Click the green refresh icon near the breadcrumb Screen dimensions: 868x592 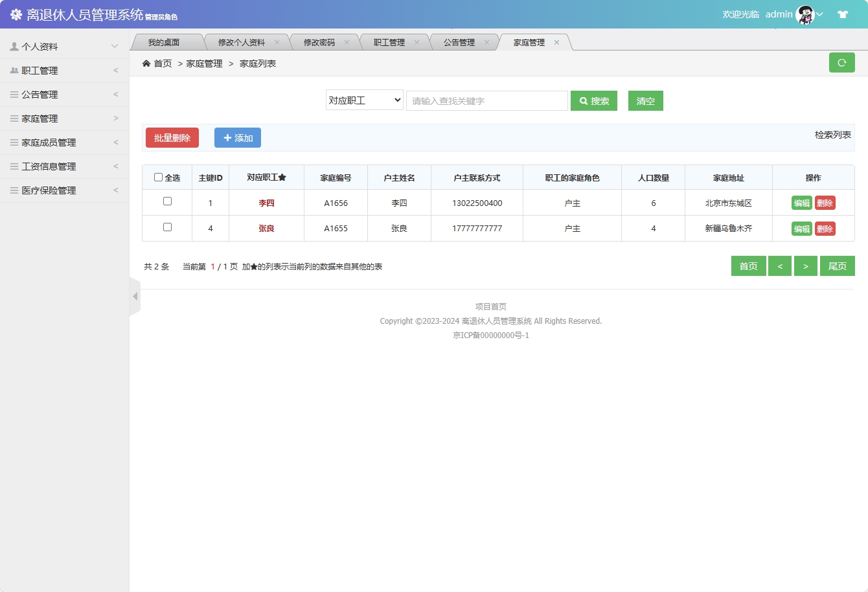click(x=842, y=62)
